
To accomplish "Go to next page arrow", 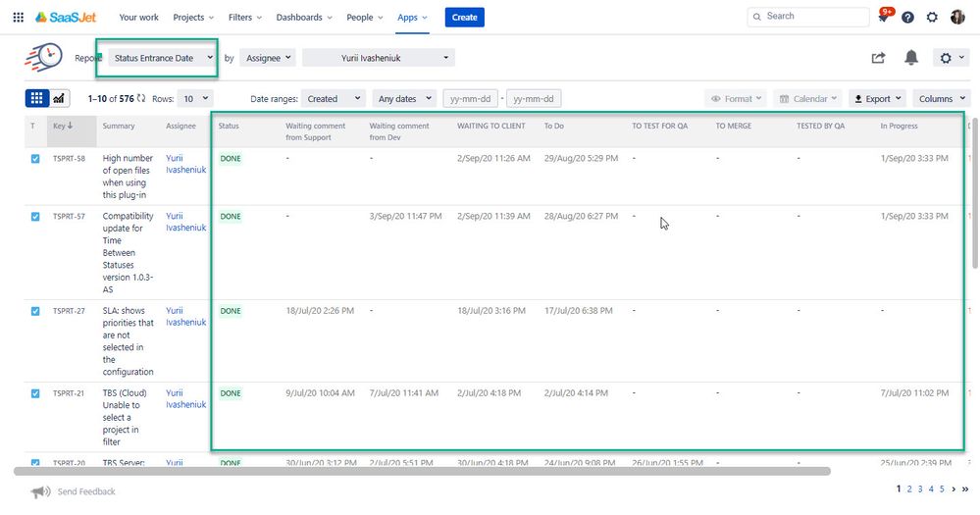I will [954, 489].
